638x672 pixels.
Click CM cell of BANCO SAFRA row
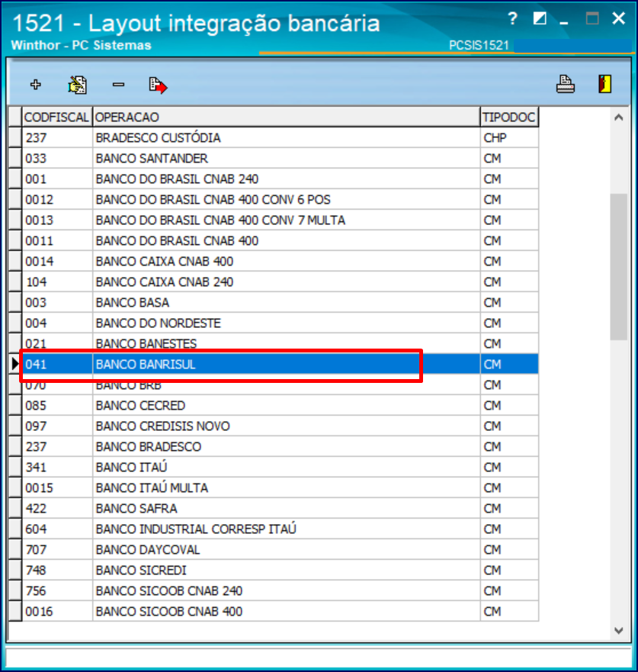tap(509, 508)
